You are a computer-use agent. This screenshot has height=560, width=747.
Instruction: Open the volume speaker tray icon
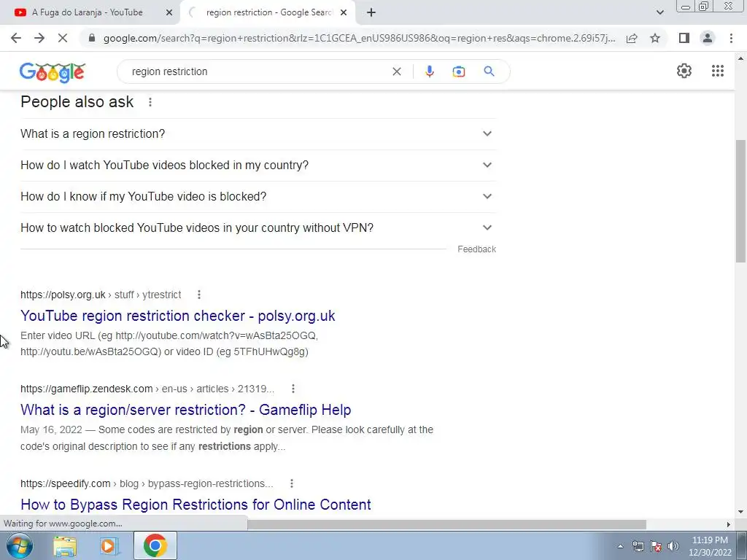click(x=673, y=546)
